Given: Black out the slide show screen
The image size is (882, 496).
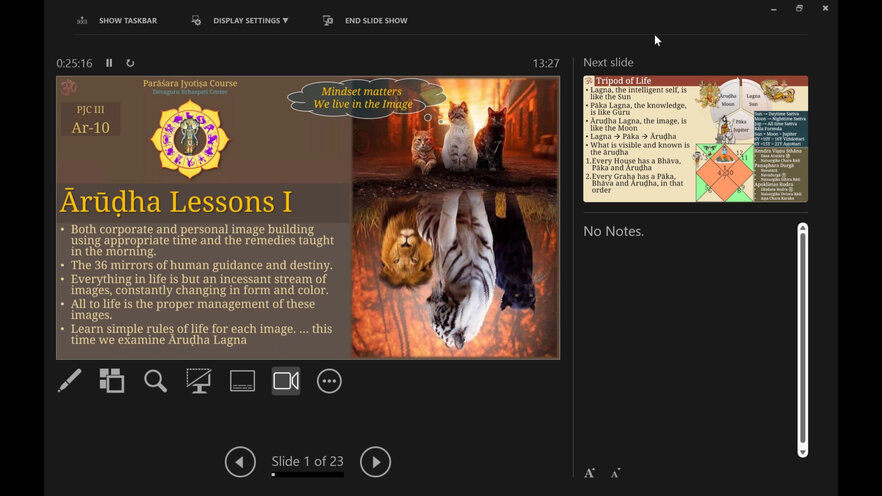Looking at the screenshot, I should [199, 381].
